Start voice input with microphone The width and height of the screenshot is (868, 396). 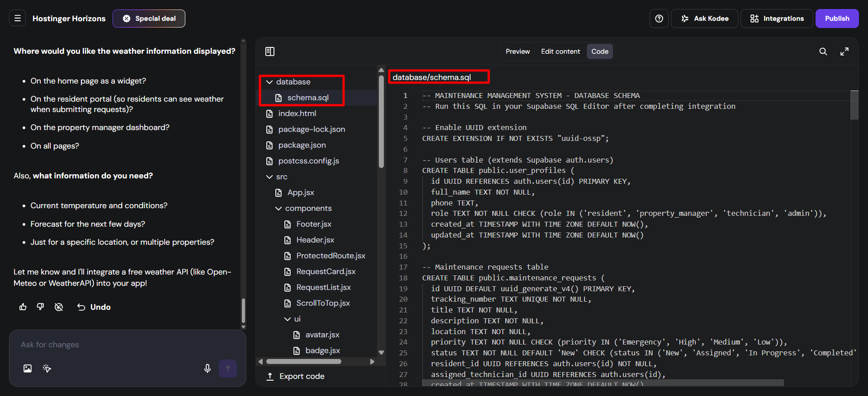(208, 368)
